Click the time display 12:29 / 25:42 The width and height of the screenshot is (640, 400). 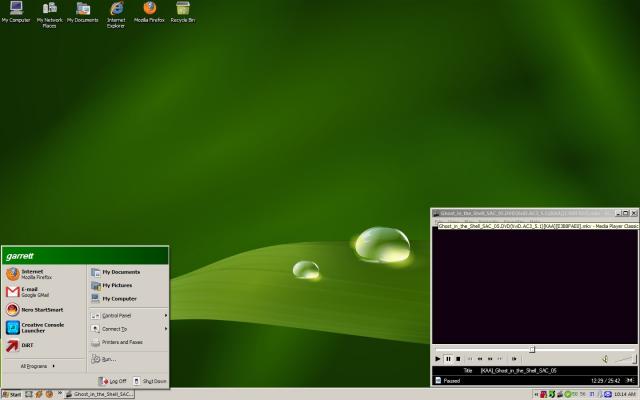(605, 380)
